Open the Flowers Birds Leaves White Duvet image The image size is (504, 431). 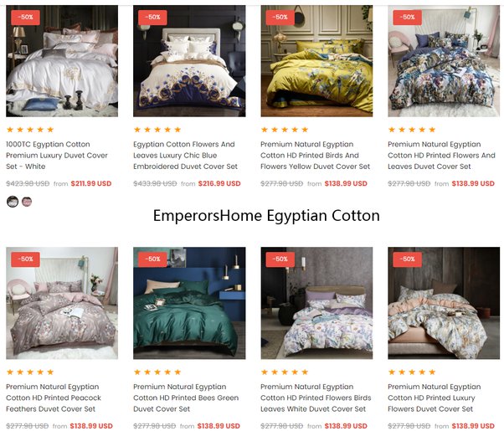(316, 303)
